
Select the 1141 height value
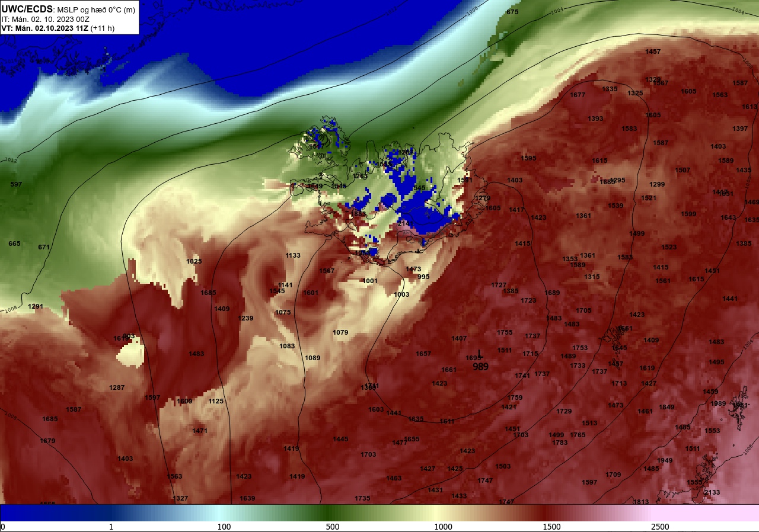285,285
